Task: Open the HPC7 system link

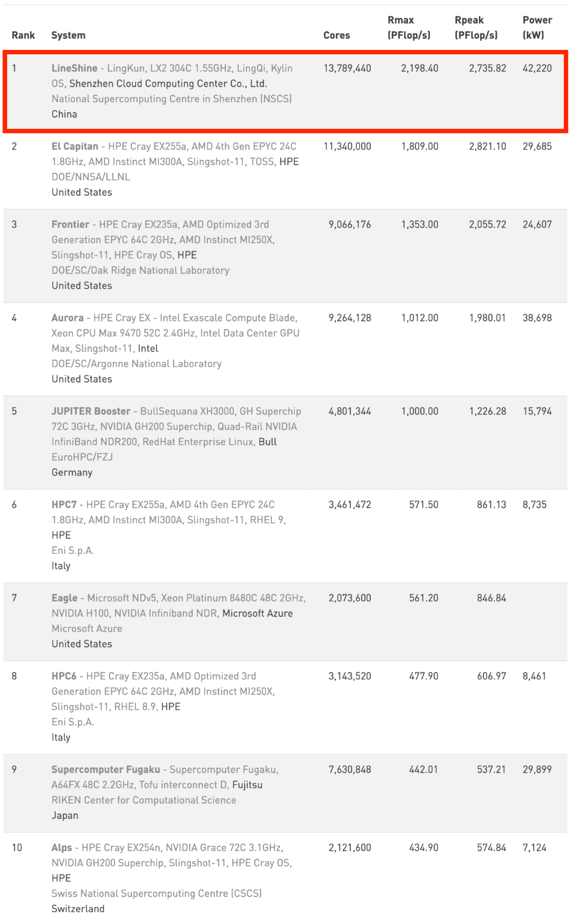Action: pos(64,505)
